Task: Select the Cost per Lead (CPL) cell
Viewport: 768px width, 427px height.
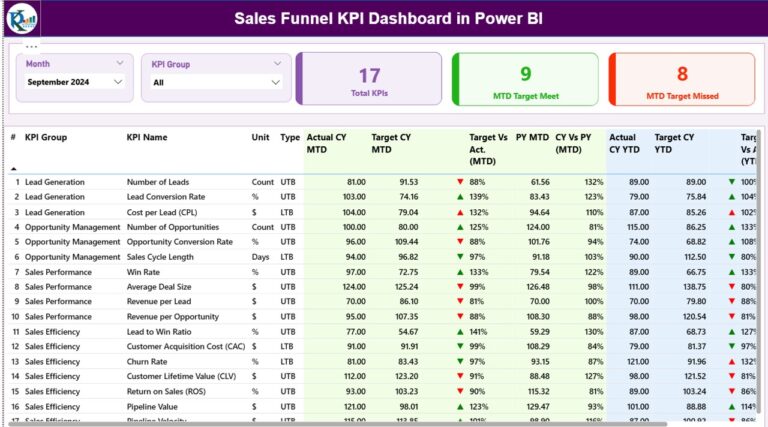Action: [x=162, y=213]
